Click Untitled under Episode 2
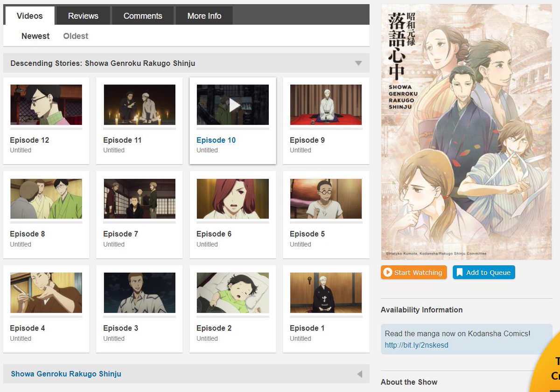Screen dimensions: 560x392 pos(207,338)
